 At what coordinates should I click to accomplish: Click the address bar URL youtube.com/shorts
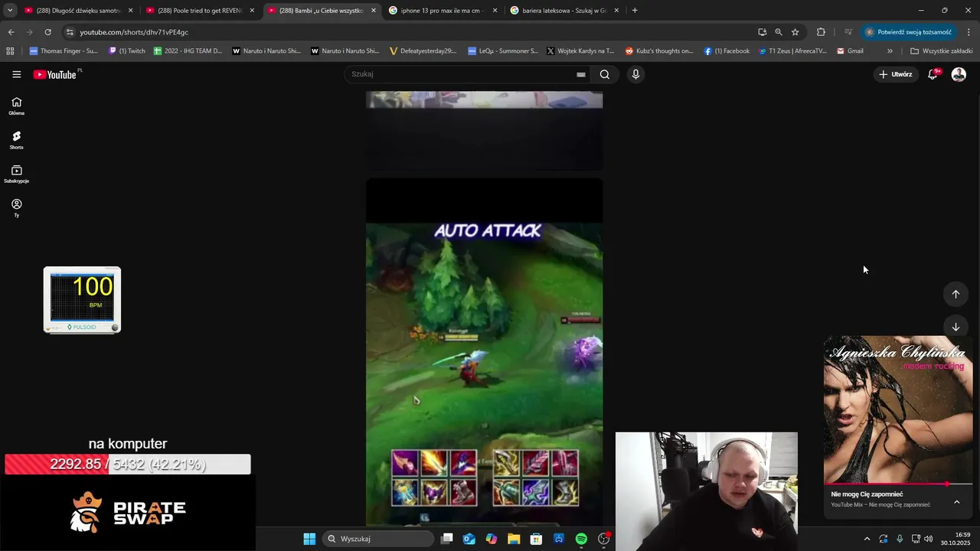[x=134, y=32]
